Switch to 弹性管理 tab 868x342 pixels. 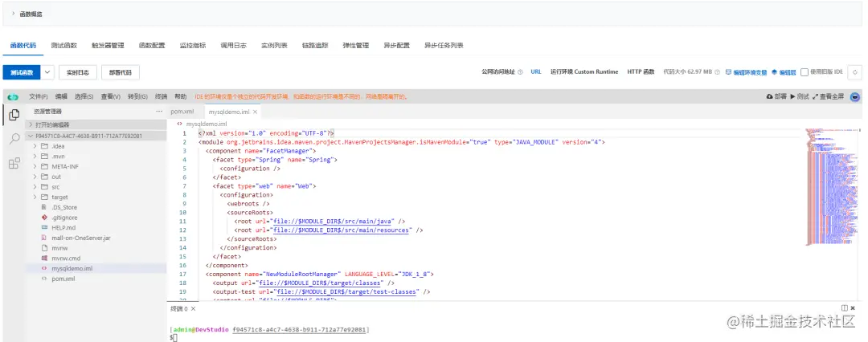click(356, 46)
